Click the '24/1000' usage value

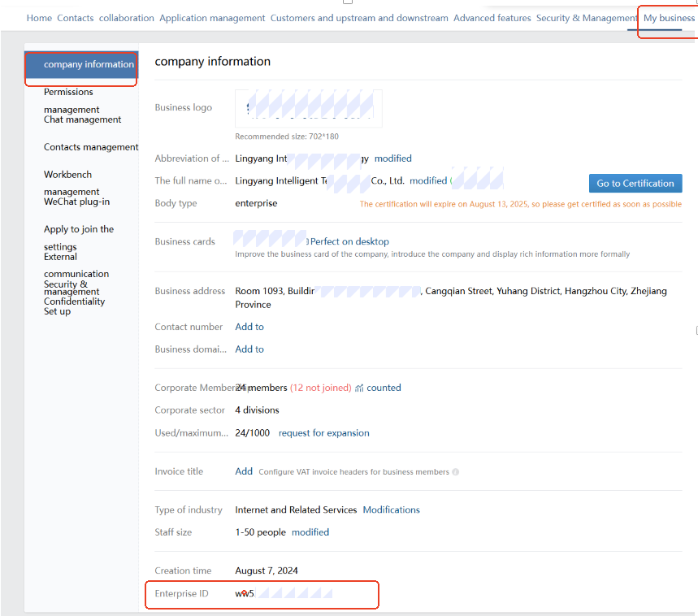point(253,433)
